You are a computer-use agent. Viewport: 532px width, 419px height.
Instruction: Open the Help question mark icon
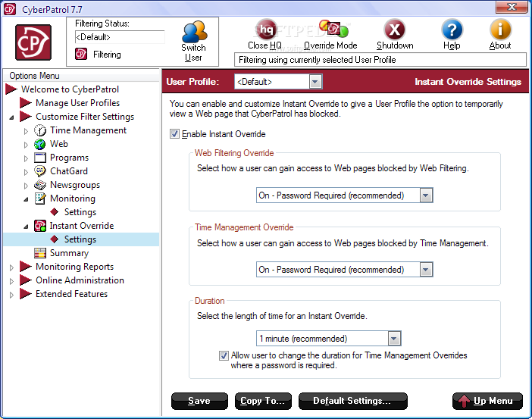[x=452, y=30]
